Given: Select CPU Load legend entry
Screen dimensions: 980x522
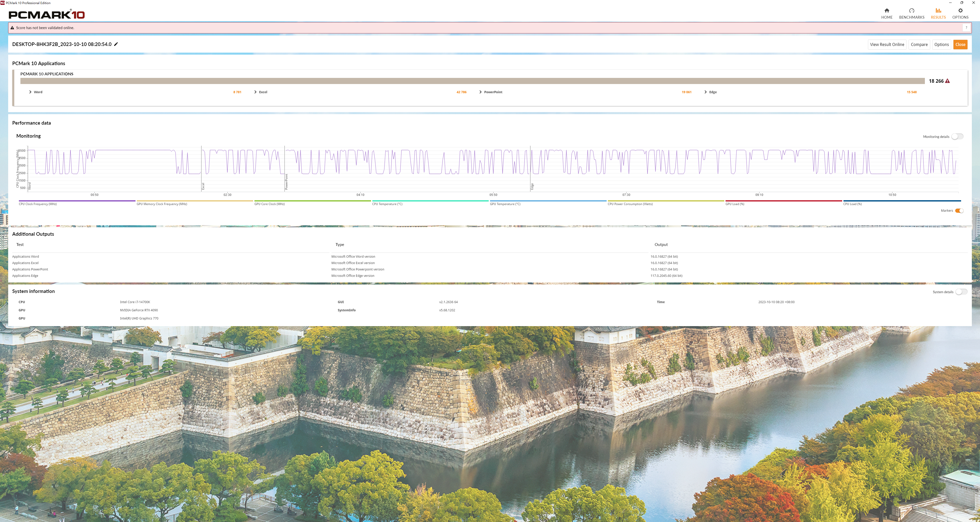Looking at the screenshot, I should coord(902,203).
